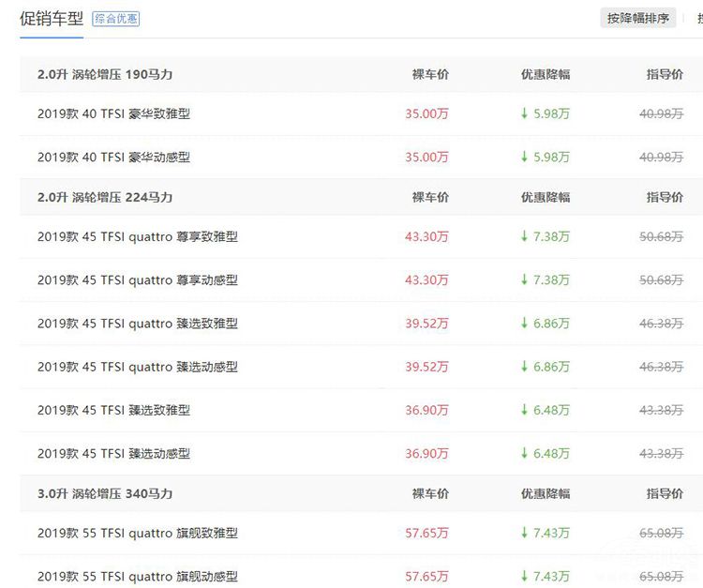703x588 pixels.
Task: Click 7.38万 discount of 尊享致雅型
Action: [546, 237]
